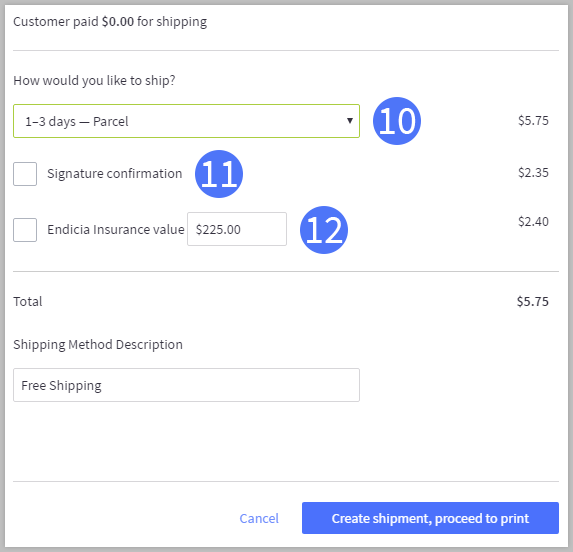Cancel the shipment dialog
Image resolution: width=573 pixels, height=552 pixels.
point(259,518)
